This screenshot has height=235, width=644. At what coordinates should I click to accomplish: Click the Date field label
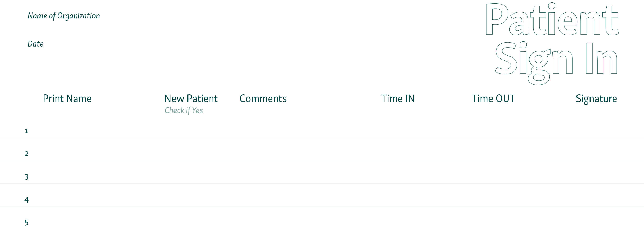click(36, 44)
